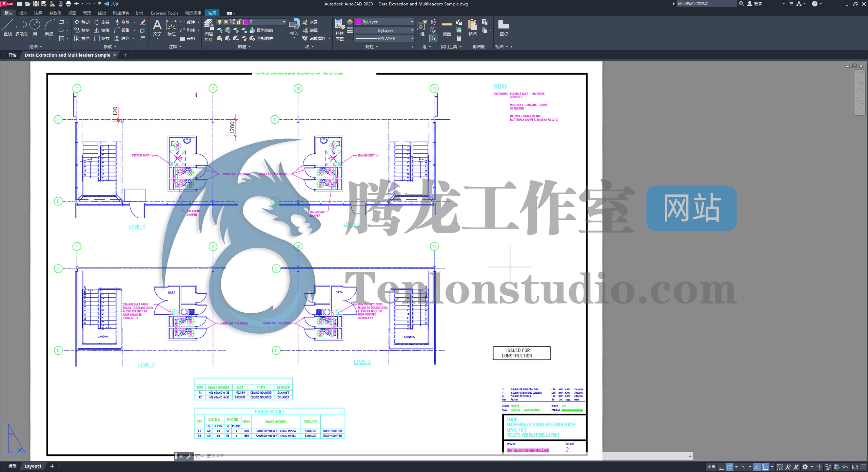Click the Sign in (登录) button
Screen dimensions: 868x472
[755, 4]
